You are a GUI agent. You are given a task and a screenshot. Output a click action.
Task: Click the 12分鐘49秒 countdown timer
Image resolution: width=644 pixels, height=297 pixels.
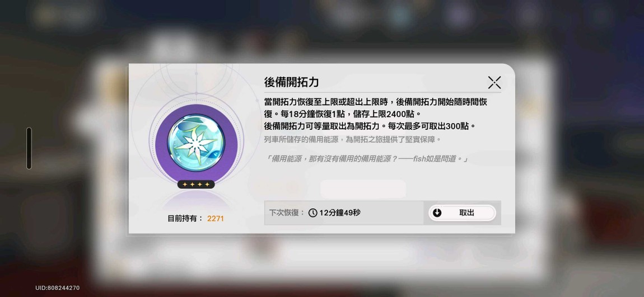coord(340,213)
